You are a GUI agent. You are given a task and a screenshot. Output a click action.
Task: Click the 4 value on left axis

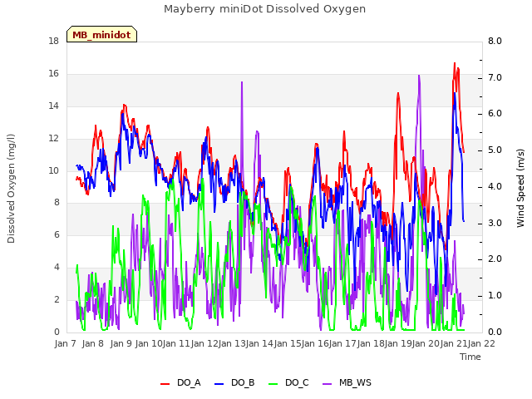tap(57, 268)
